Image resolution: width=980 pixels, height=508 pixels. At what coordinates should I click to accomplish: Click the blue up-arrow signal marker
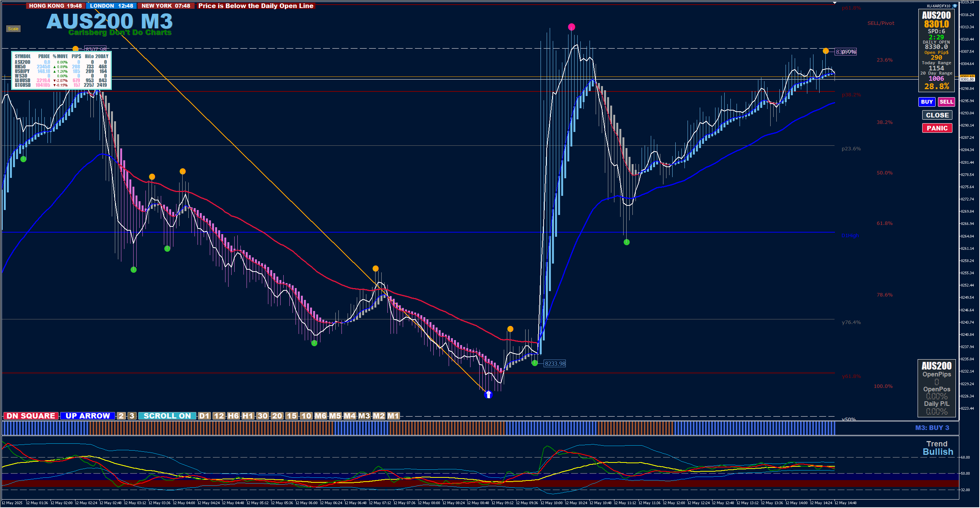click(x=488, y=394)
